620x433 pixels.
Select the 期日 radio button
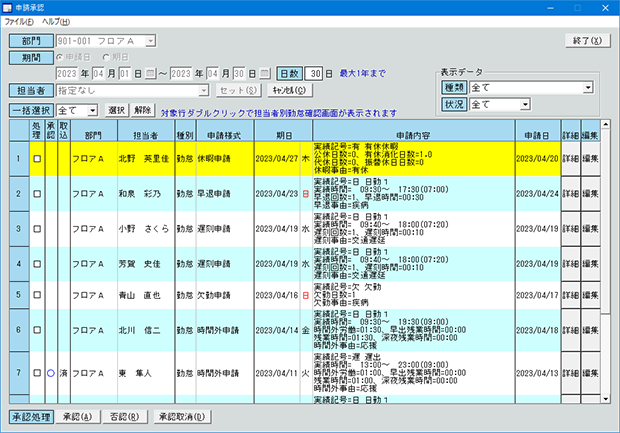[106, 57]
